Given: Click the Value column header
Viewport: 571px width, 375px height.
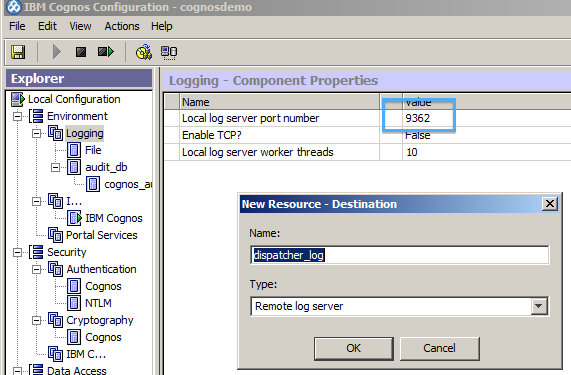Looking at the screenshot, I should pos(487,102).
